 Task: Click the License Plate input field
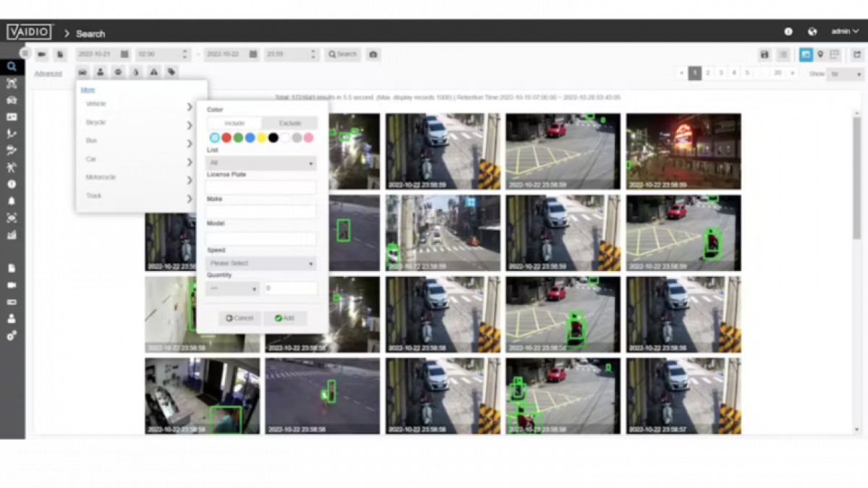coord(262,187)
